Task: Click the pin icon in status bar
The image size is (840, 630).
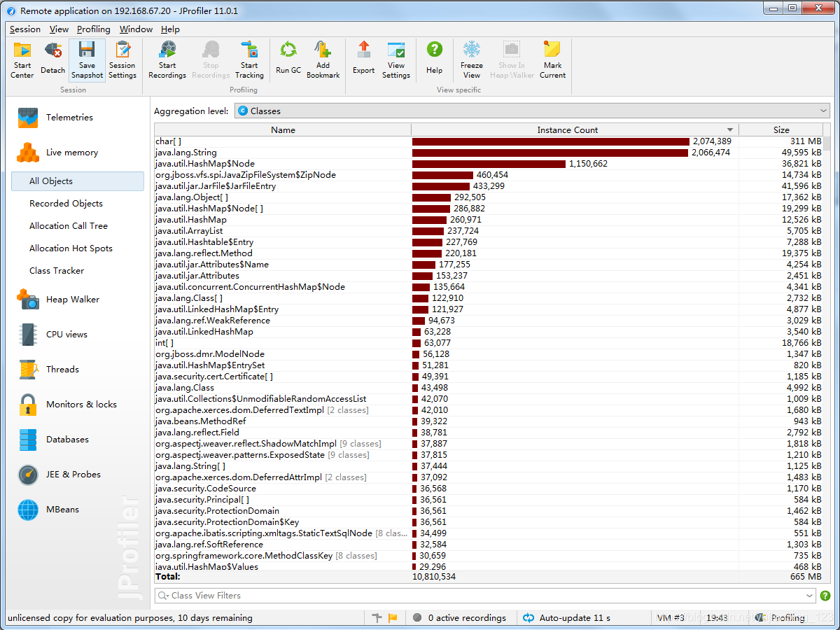Action: click(x=377, y=617)
